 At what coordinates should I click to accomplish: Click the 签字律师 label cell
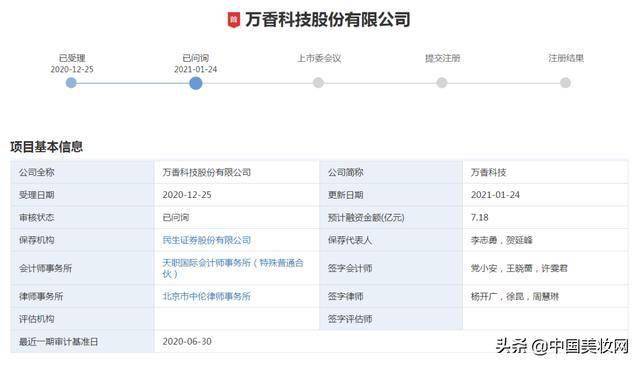[x=391, y=296]
